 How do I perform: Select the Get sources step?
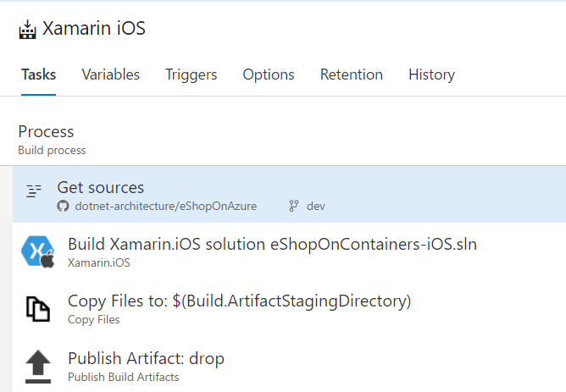click(x=101, y=188)
